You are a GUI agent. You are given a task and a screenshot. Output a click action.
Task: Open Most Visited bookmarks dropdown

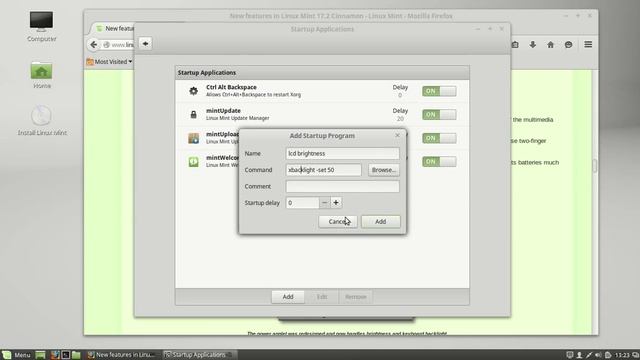109,62
